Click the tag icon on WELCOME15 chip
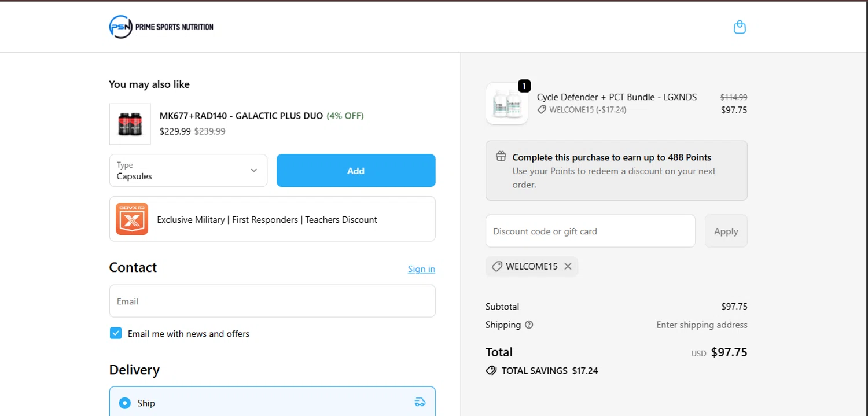 click(496, 266)
